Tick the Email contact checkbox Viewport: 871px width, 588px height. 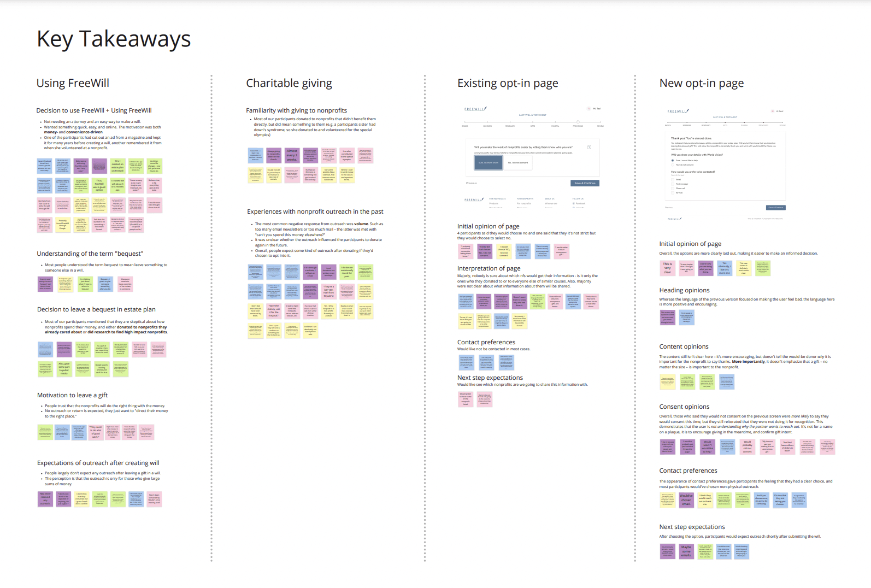pyautogui.click(x=672, y=179)
